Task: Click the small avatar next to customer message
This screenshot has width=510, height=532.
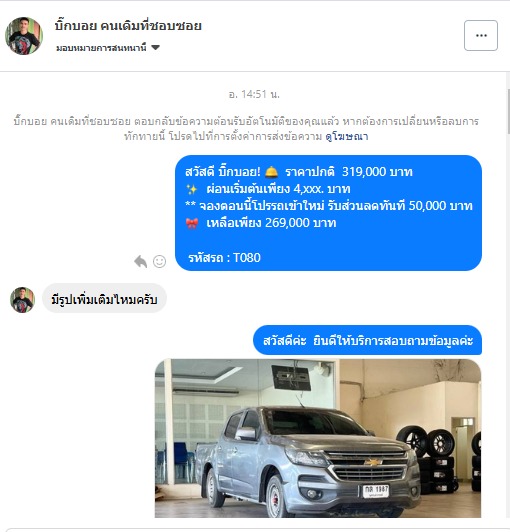Action: pos(22,300)
